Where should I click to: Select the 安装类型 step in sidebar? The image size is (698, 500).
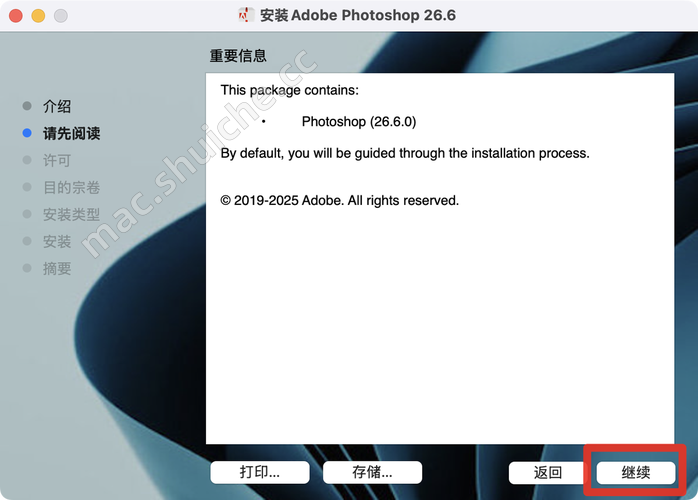[x=71, y=215]
